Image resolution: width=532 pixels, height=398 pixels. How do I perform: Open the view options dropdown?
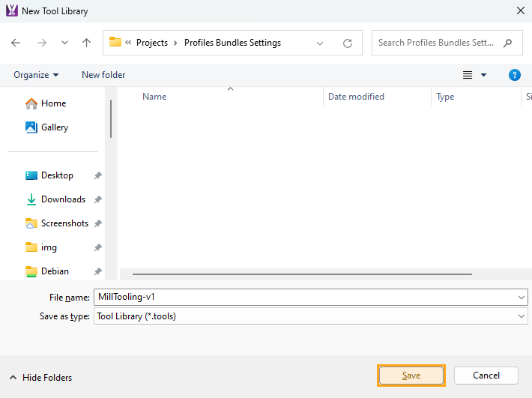pos(483,75)
